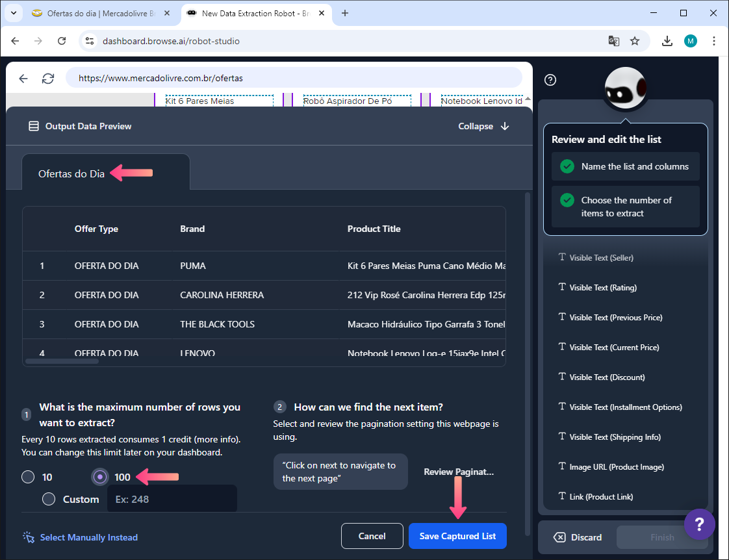
Task: Click the help question mark circle icon
Action: (x=550, y=80)
